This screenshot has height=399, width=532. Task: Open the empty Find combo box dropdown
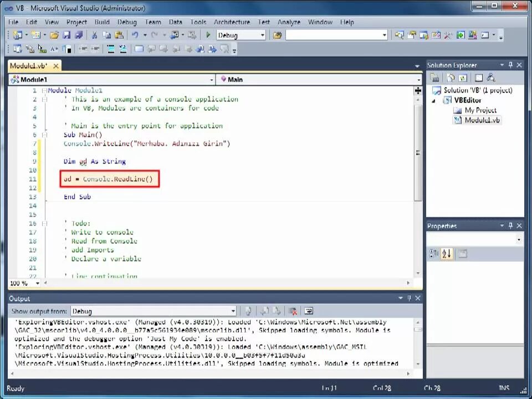click(x=385, y=35)
